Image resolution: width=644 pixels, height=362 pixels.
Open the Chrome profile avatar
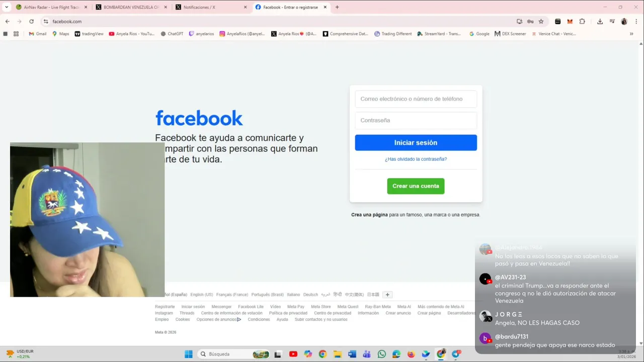click(624, 22)
